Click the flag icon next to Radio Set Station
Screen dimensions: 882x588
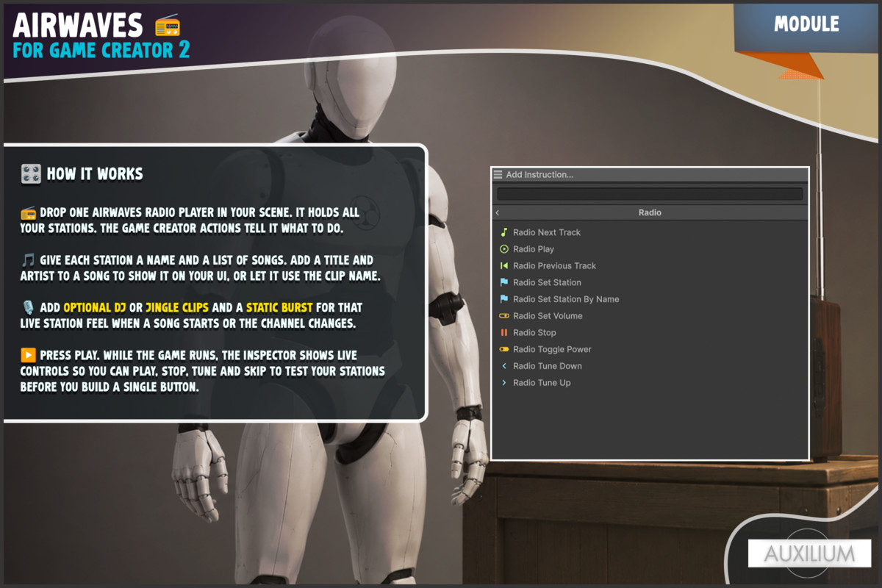point(504,282)
